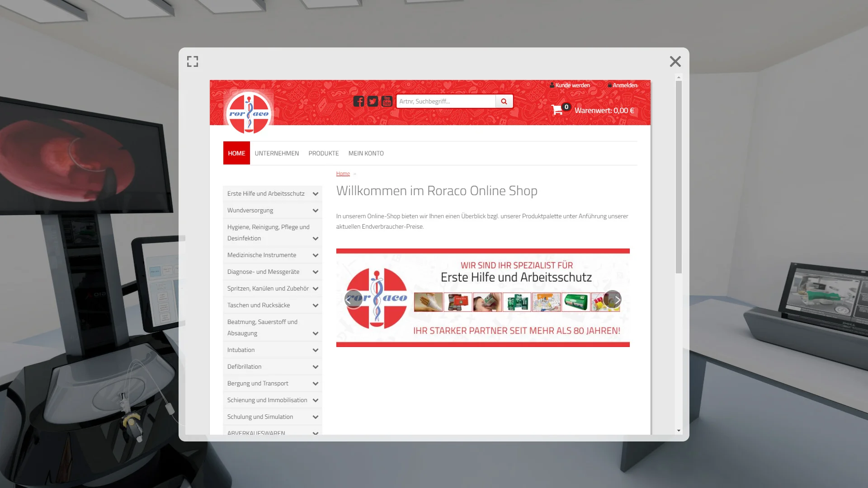868x488 pixels.
Task: Click the red banner headline Erste Hilfe und Arbeitsschutz
Action: pyautogui.click(x=516, y=277)
